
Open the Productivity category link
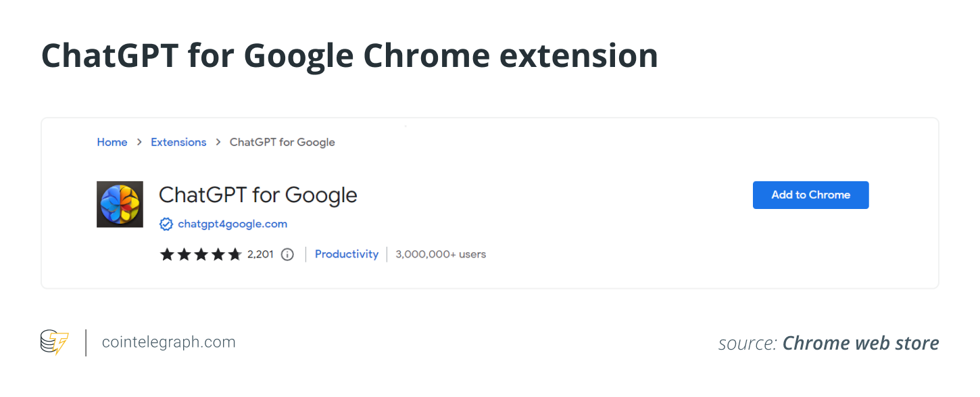coord(347,254)
